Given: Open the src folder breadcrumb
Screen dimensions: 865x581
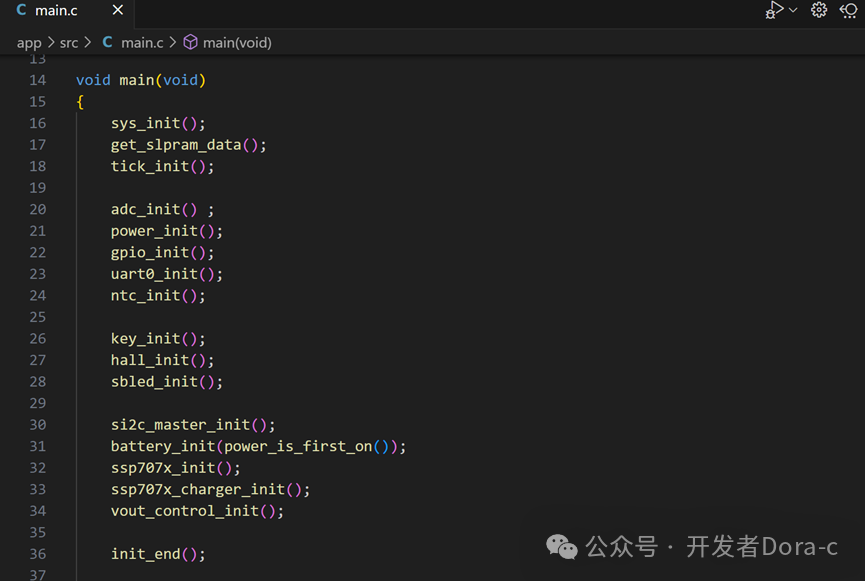Looking at the screenshot, I should tap(69, 42).
